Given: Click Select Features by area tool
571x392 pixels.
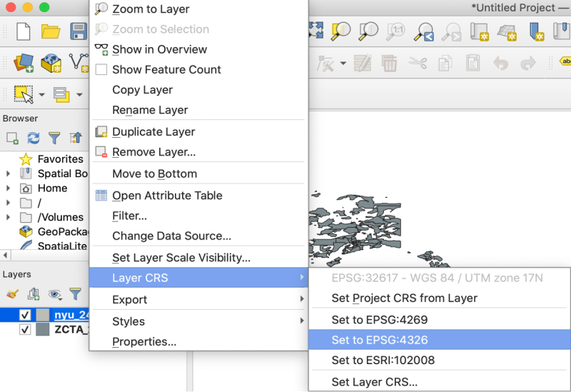Looking at the screenshot, I should click(x=24, y=94).
